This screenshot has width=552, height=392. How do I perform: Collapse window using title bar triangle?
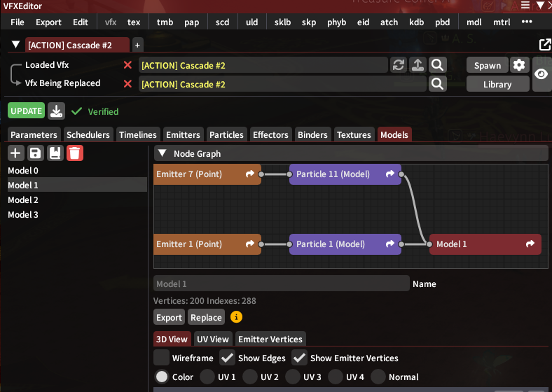coord(540,6)
